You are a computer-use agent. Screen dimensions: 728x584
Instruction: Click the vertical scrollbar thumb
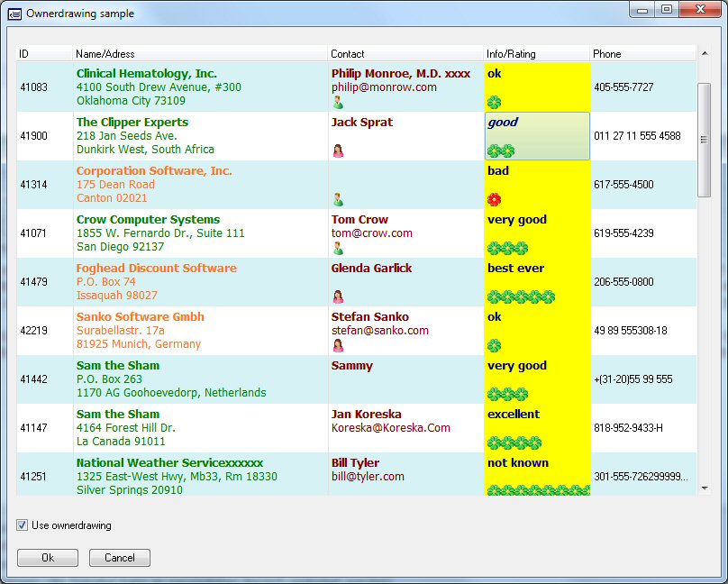[704, 140]
